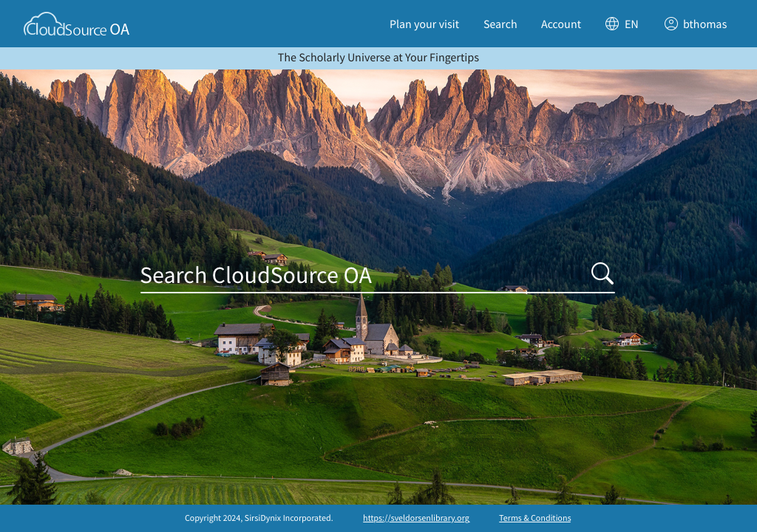This screenshot has height=532, width=757.
Task: Open the bthomas user menu
Action: tap(705, 24)
